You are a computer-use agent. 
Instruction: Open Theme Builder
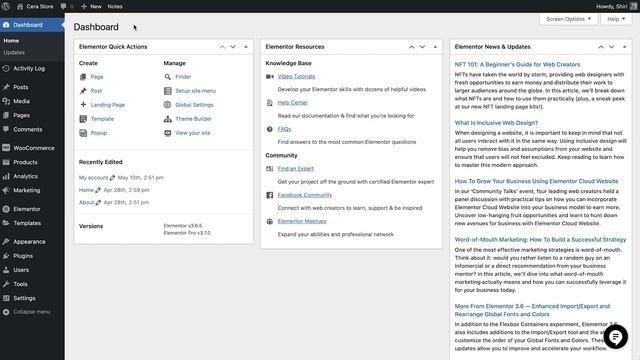pyautogui.click(x=193, y=119)
